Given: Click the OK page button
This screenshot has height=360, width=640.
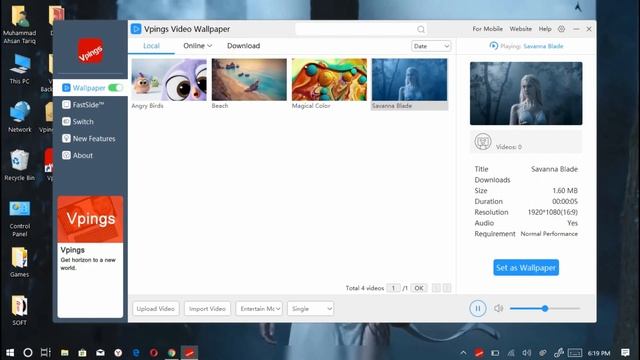Looking at the screenshot, I should click(x=419, y=288).
